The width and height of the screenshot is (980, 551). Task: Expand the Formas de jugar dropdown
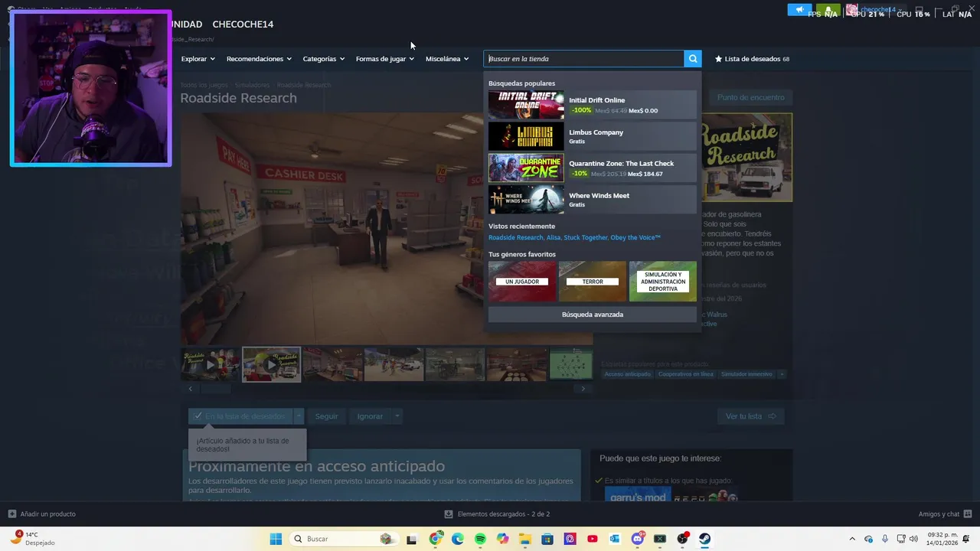385,59
